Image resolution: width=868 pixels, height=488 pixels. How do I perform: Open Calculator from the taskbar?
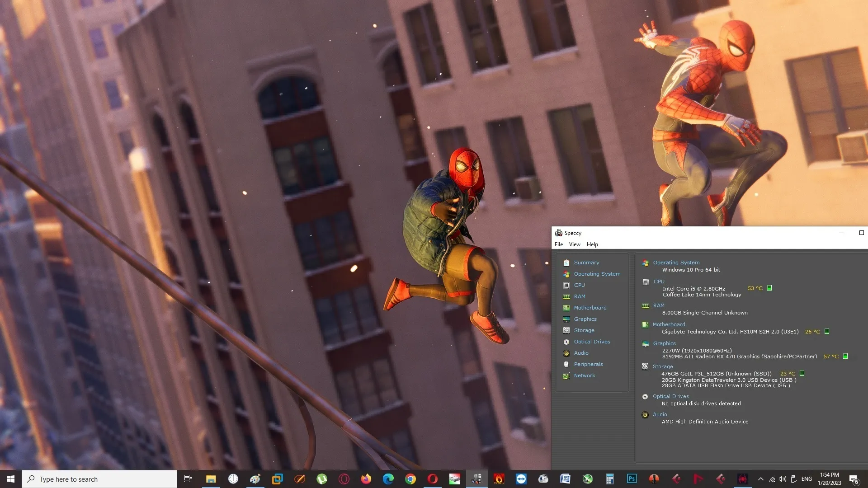click(609, 479)
